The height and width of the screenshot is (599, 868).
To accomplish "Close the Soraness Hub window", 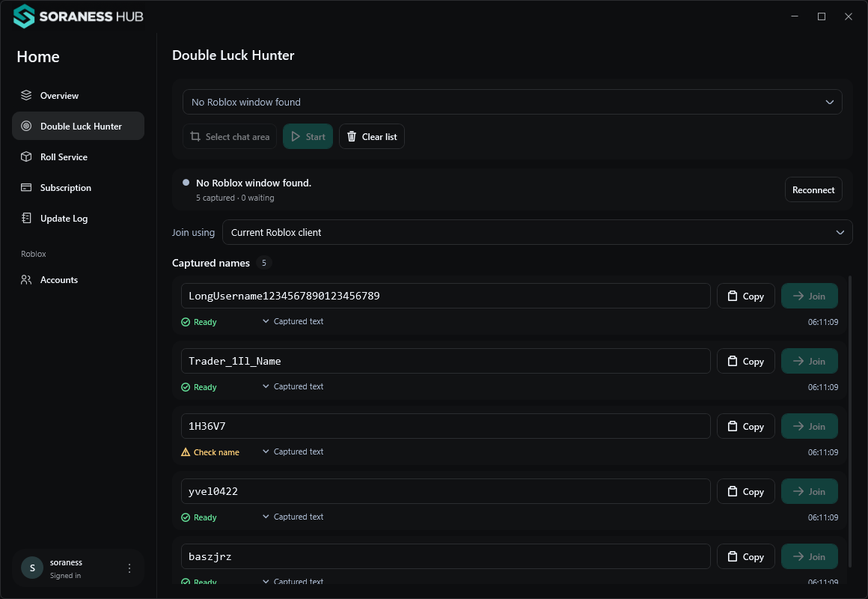I will click(848, 16).
